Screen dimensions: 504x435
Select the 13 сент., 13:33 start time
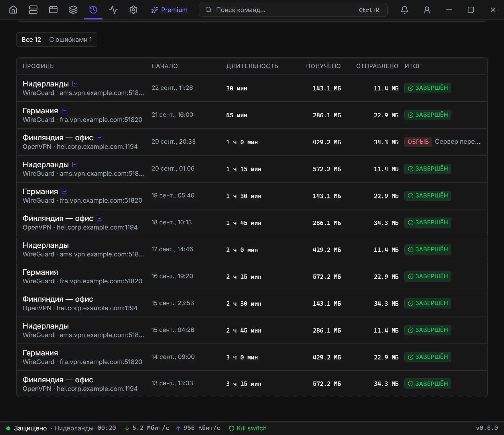point(172,383)
